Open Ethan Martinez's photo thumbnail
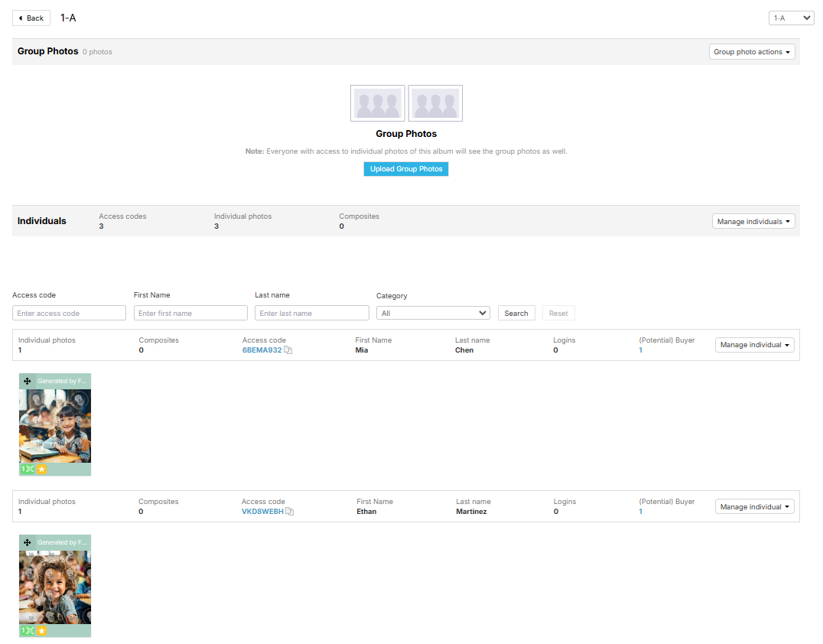Screen dimensions: 823x644 pos(55,587)
